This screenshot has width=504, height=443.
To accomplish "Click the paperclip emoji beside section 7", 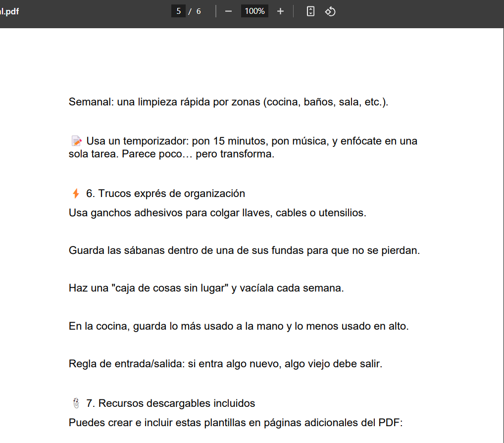I will click(76, 403).
